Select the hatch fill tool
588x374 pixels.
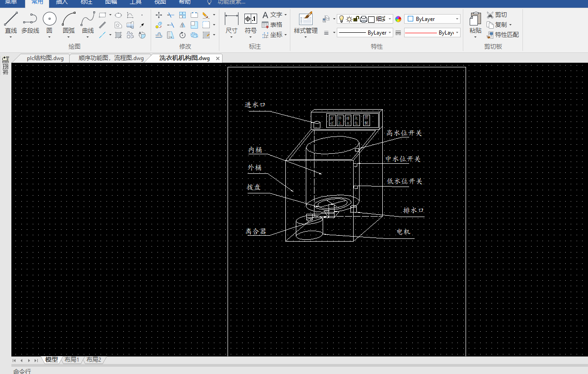(118, 35)
